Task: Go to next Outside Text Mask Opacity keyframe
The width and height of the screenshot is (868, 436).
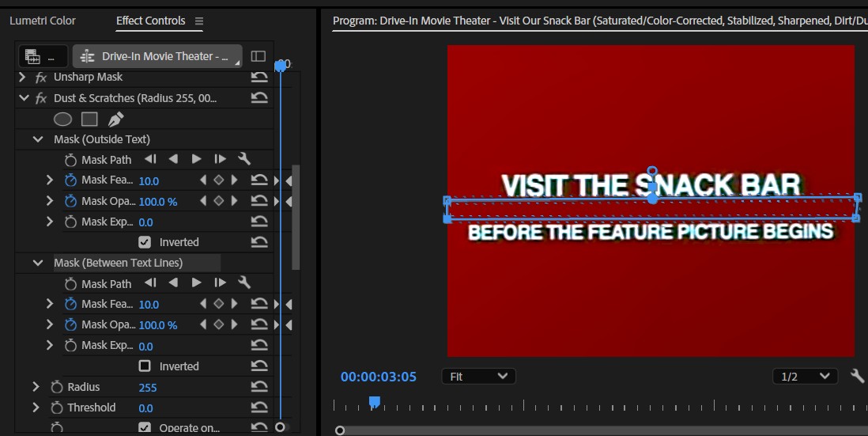Action: coord(235,200)
